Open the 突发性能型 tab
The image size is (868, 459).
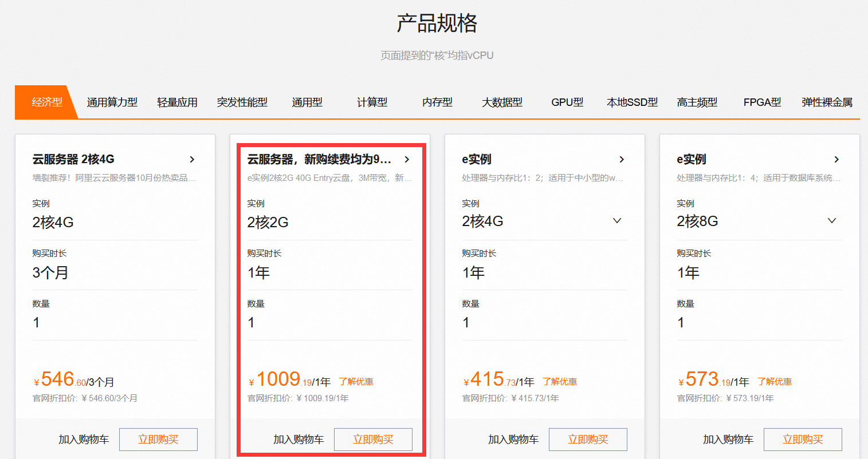tap(242, 102)
